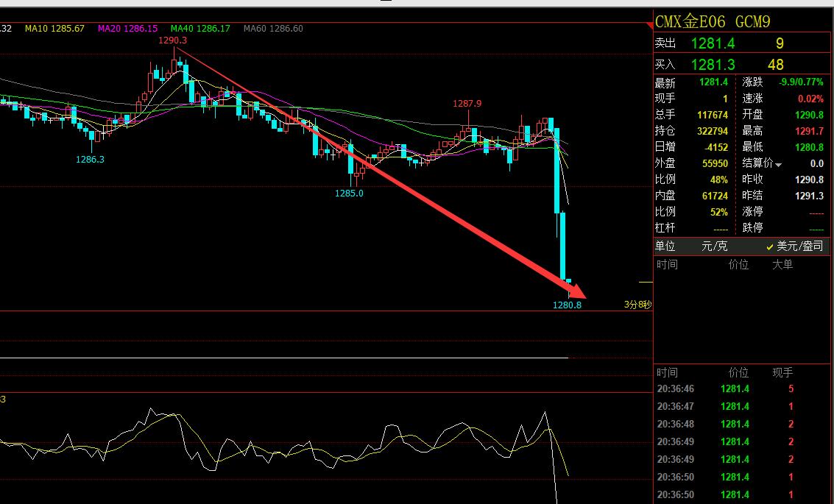834x504 pixels.
Task: Click the tall cyan candlestick at far right
Action: 562,245
